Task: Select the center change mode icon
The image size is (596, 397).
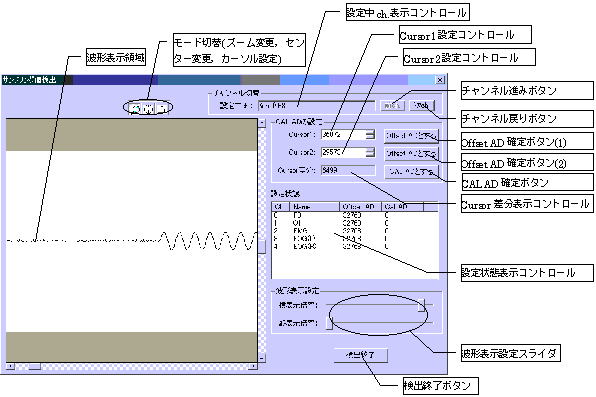Action: (x=149, y=108)
